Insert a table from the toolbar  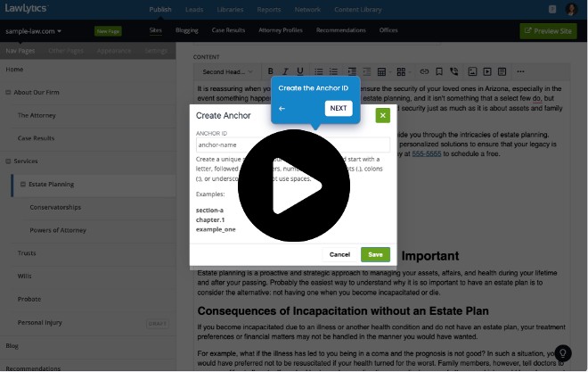coord(381,71)
